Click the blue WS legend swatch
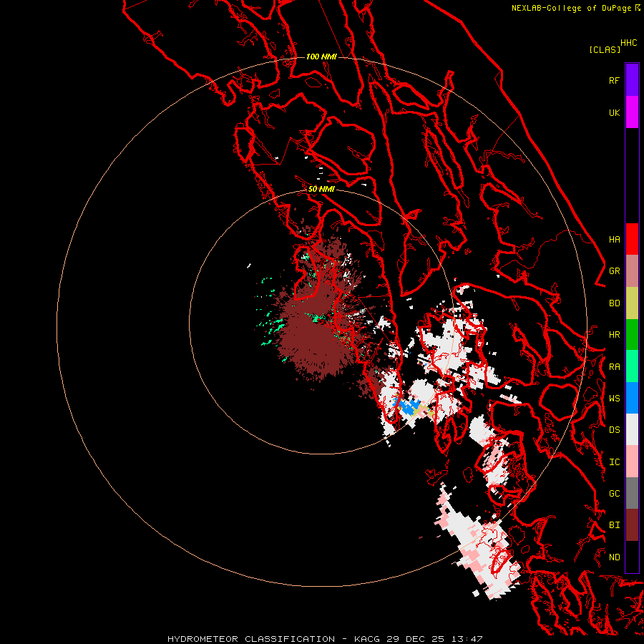Image resolution: width=644 pixels, height=644 pixels. click(x=632, y=398)
